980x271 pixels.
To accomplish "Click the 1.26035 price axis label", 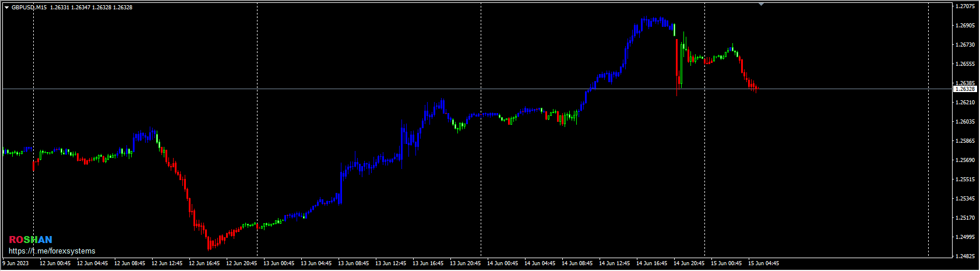I will 965,122.
